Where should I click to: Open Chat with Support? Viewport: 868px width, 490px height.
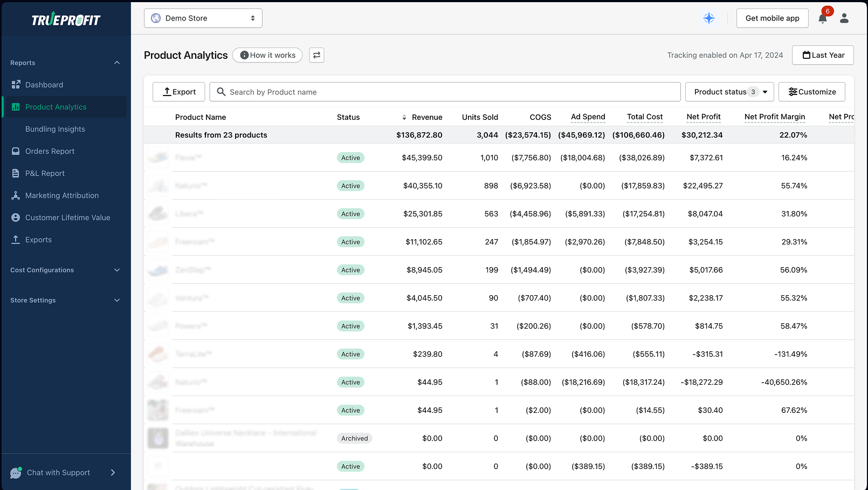pyautogui.click(x=58, y=472)
